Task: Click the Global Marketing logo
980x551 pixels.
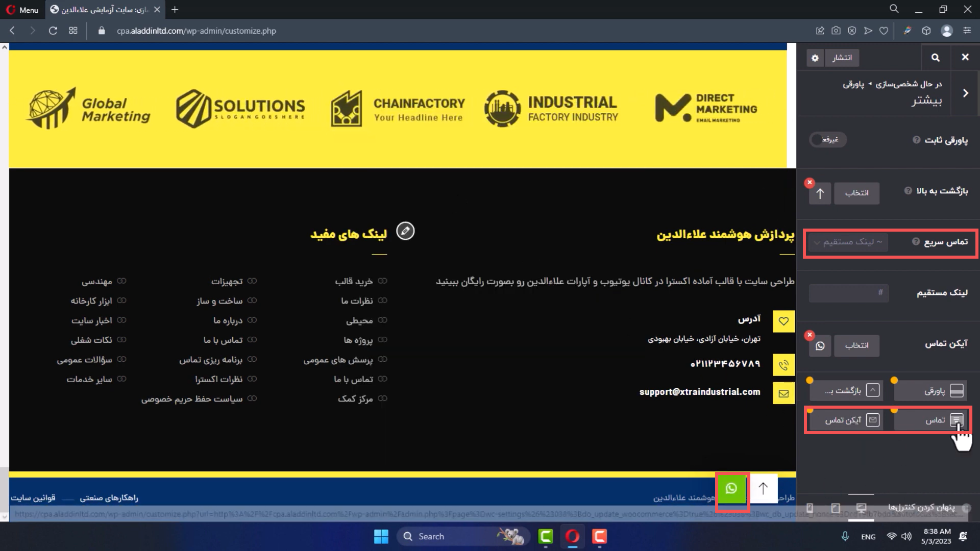Action: tap(89, 109)
